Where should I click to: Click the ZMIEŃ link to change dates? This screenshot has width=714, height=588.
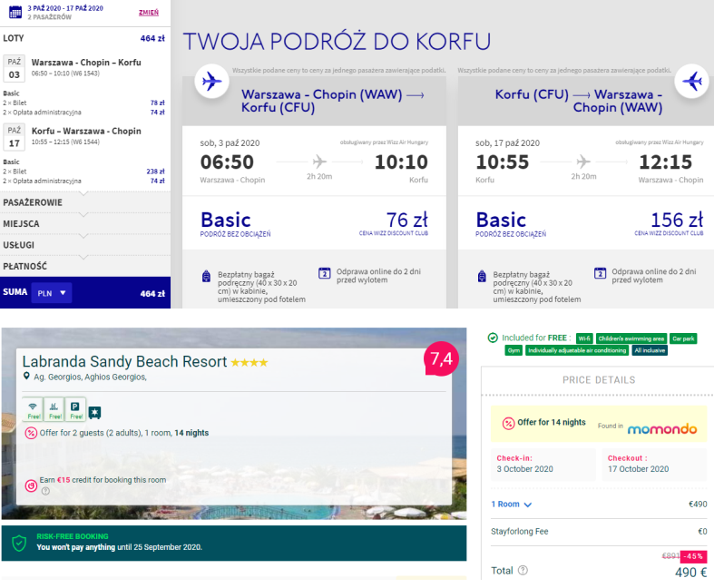(149, 13)
